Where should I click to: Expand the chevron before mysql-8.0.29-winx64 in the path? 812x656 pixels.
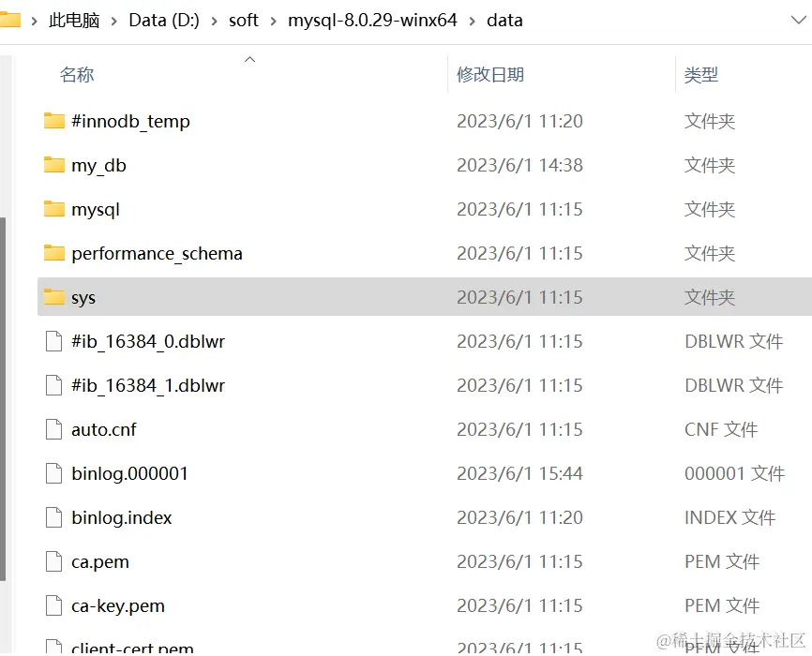click(x=273, y=21)
